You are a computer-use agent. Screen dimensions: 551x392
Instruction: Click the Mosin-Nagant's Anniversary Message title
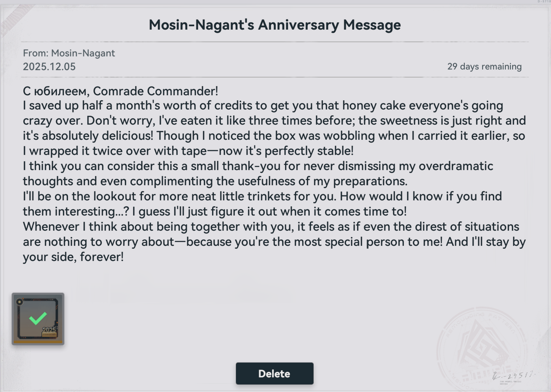pos(275,25)
